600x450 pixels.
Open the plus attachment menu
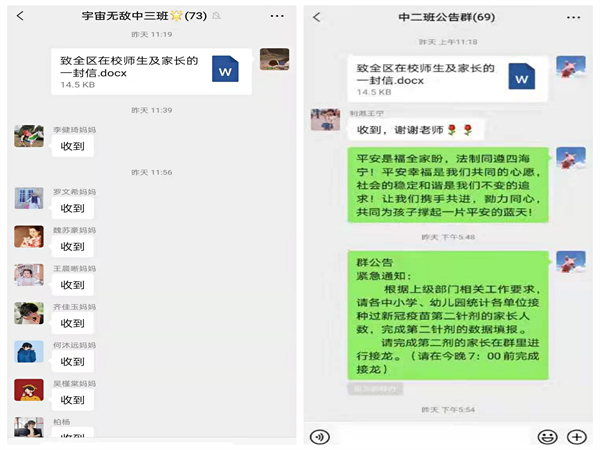coord(577,437)
